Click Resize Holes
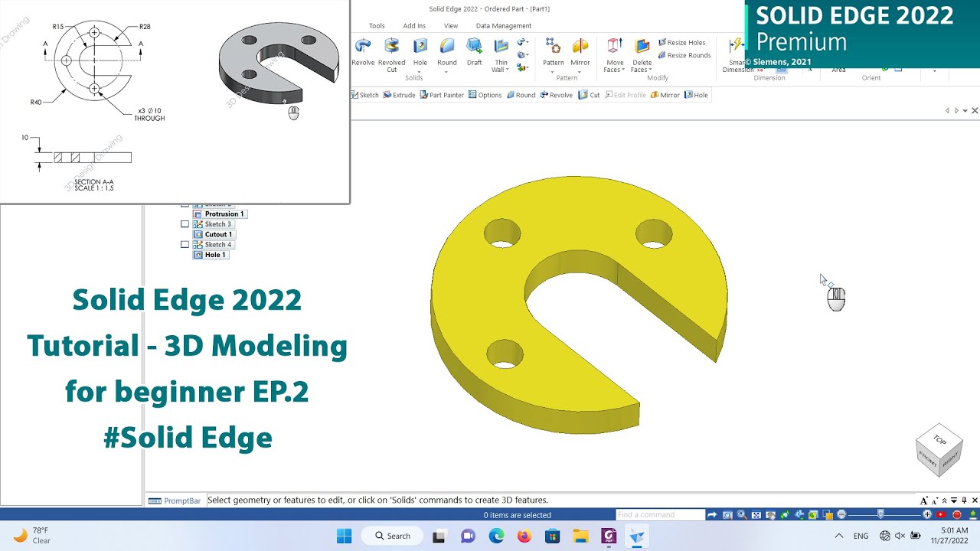This screenshot has height=551, width=980. coord(681,43)
